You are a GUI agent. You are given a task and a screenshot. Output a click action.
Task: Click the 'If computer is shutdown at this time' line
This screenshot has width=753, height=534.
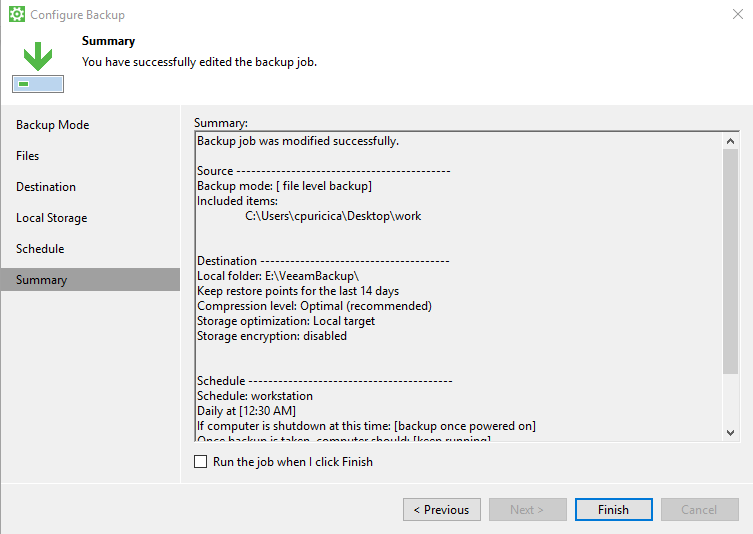tap(366, 426)
